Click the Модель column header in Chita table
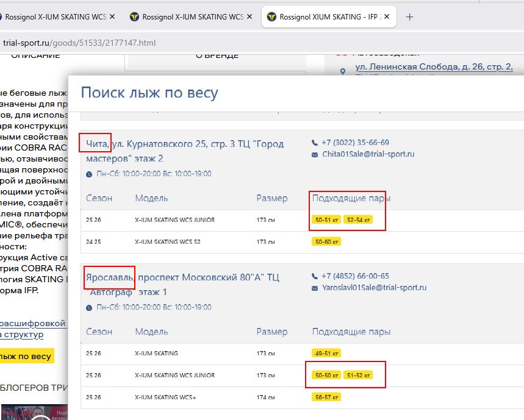 tap(151, 198)
